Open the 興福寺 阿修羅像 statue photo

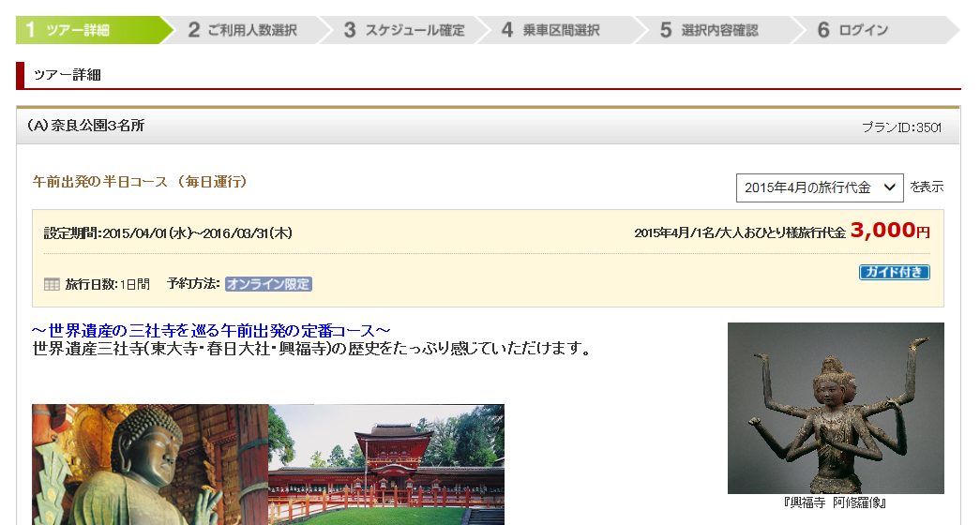[836, 408]
